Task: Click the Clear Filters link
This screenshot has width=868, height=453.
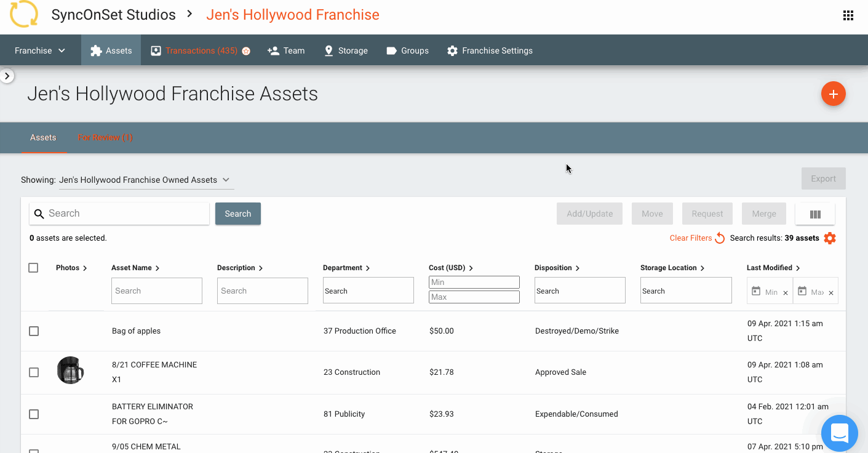Action: (x=691, y=238)
